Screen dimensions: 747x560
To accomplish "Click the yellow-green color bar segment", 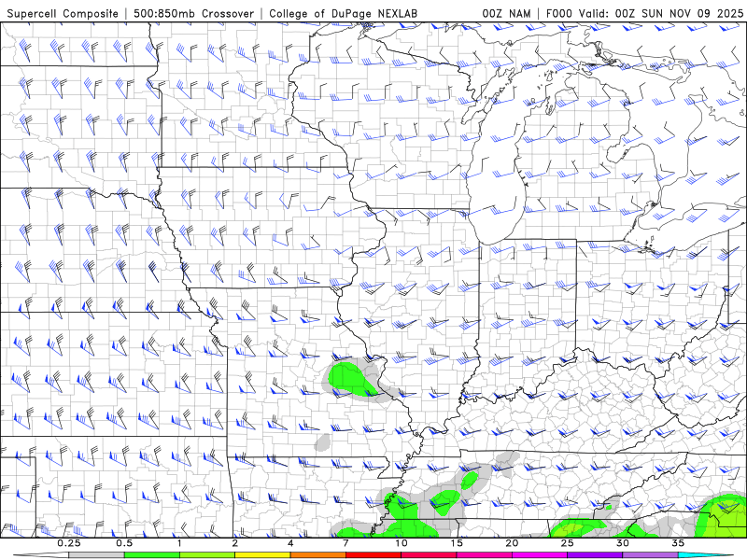I will [207, 555].
